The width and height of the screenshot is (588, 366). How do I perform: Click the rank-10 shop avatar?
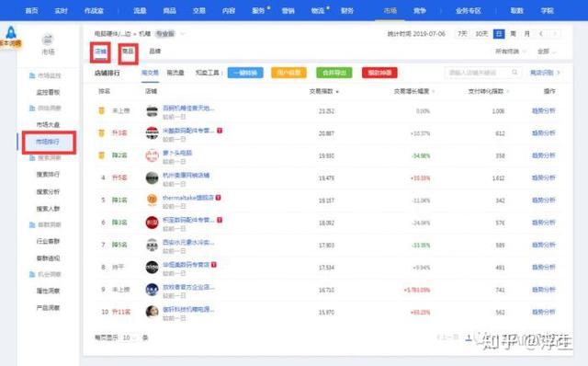[x=152, y=312]
